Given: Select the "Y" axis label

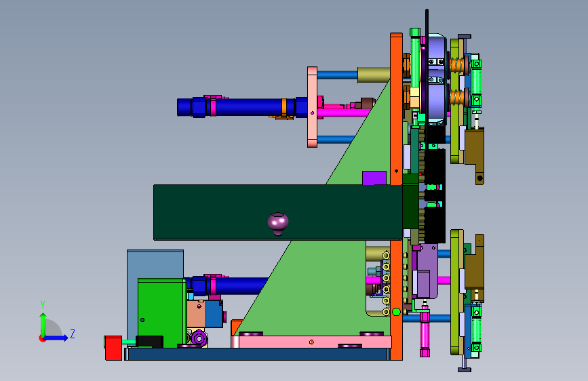Looking at the screenshot, I should [43, 305].
